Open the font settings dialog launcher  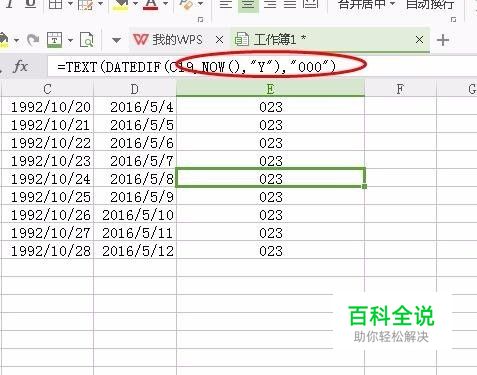(x=200, y=20)
